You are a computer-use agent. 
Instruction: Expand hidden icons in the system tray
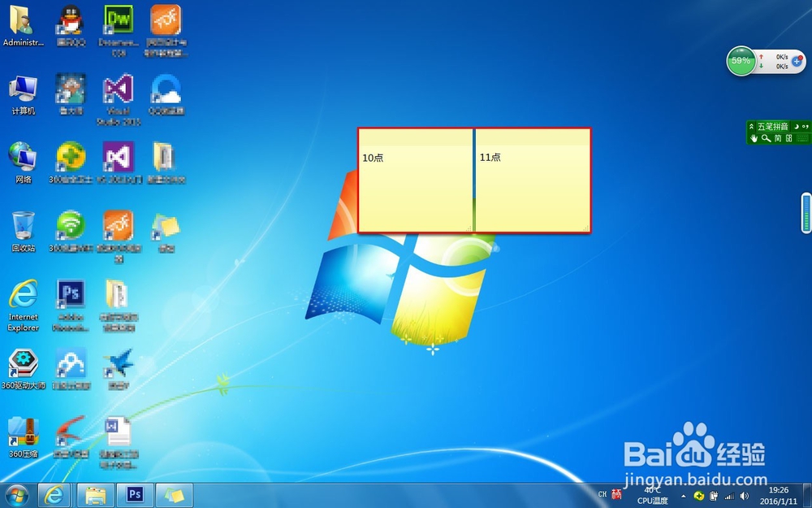[x=684, y=494]
